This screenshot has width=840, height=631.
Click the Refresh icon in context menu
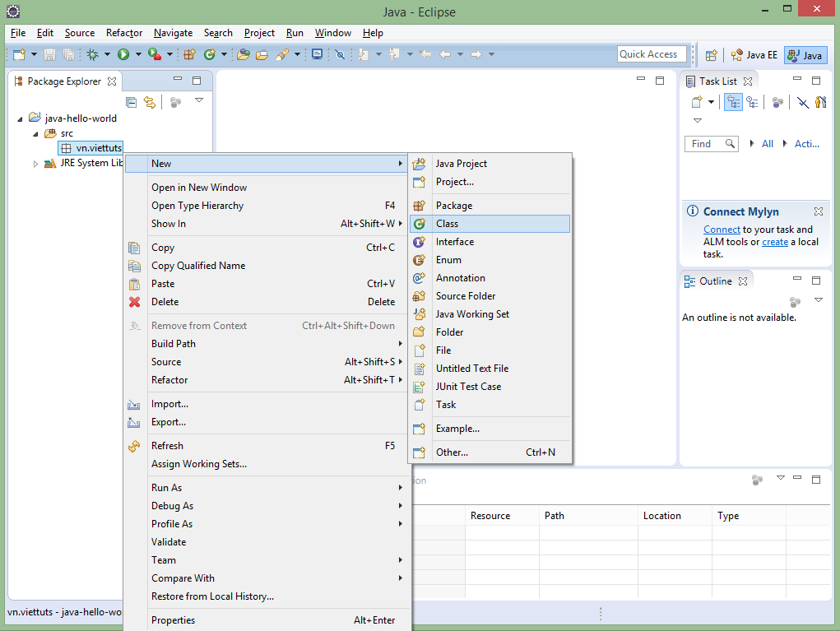click(134, 446)
